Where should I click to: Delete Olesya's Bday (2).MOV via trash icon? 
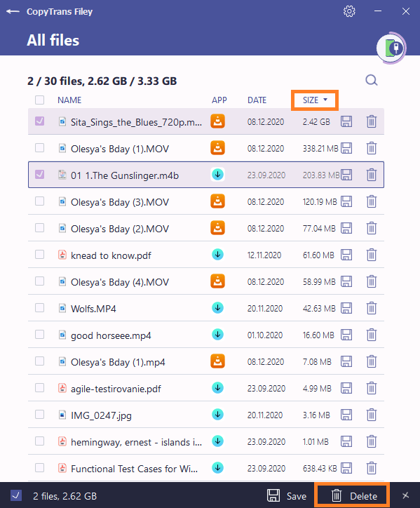(x=372, y=228)
